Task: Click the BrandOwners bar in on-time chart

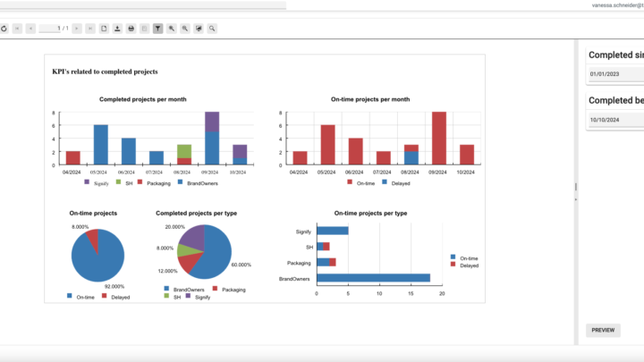Action: tap(379, 279)
